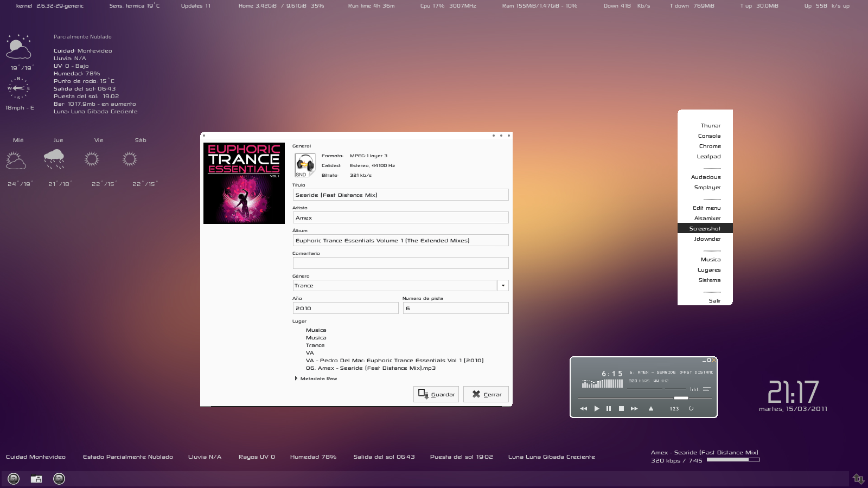The height and width of the screenshot is (488, 868).
Task: Launch Chrome from the menu
Action: [705, 146]
